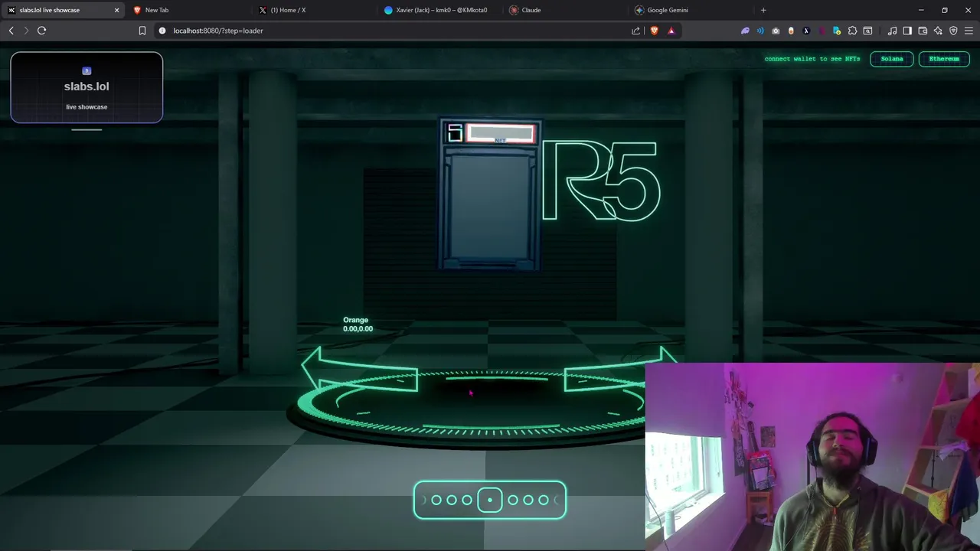Click the browser back arrow

11,31
